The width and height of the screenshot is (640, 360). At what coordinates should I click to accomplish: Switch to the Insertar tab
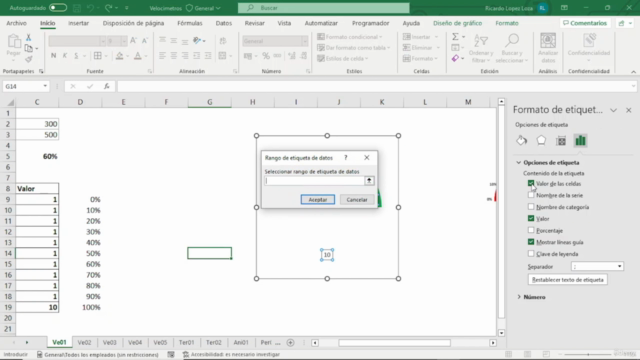pos(78,23)
